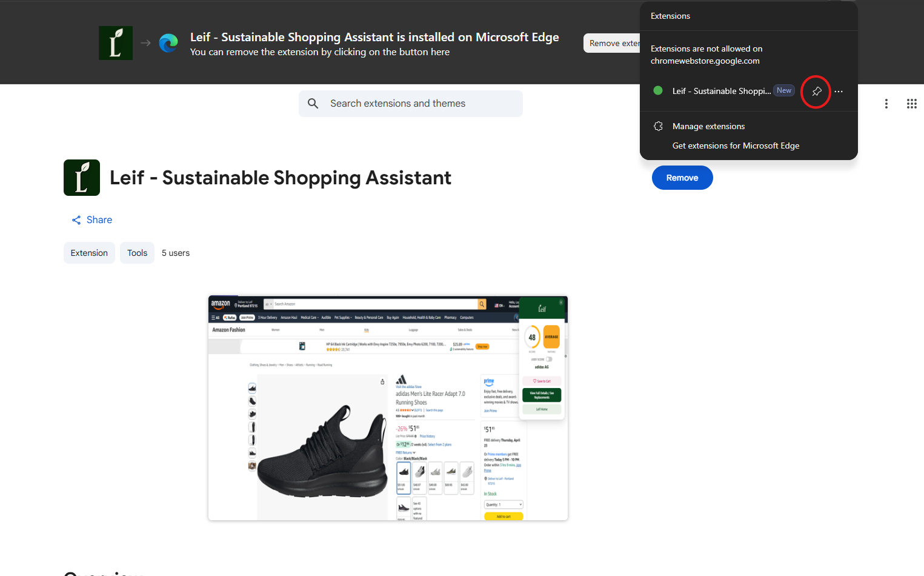Click the New badge on the Leif entry

point(784,90)
